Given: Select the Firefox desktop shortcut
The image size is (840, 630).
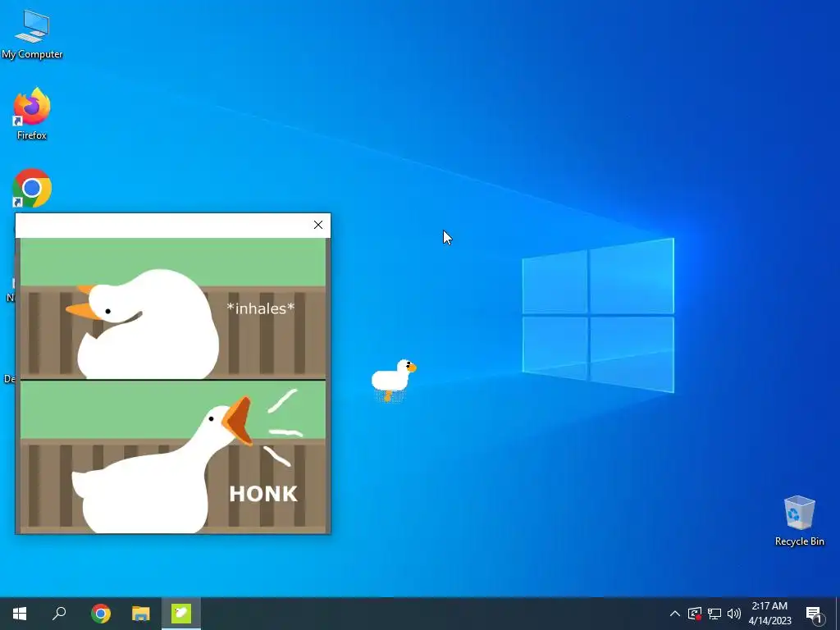Looking at the screenshot, I should (x=32, y=113).
